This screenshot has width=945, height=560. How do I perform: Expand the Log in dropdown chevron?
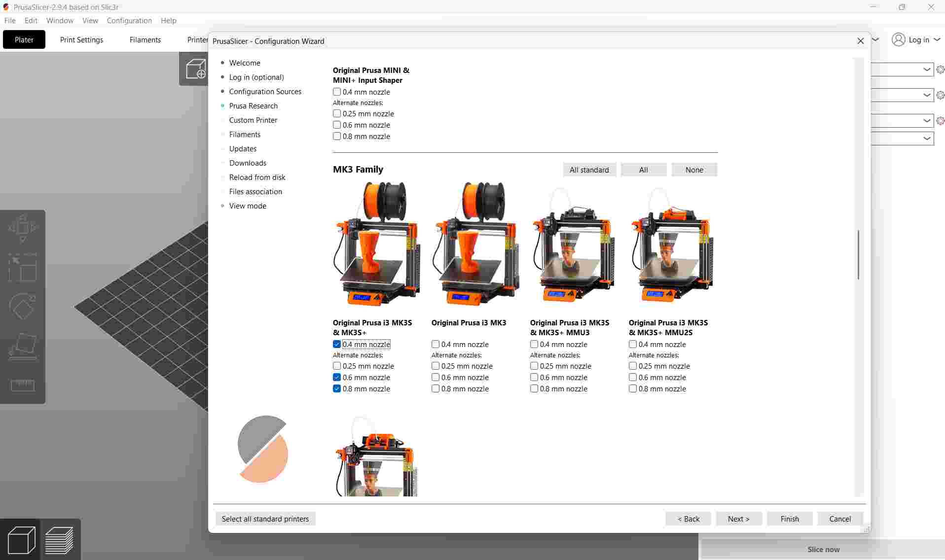937,39
